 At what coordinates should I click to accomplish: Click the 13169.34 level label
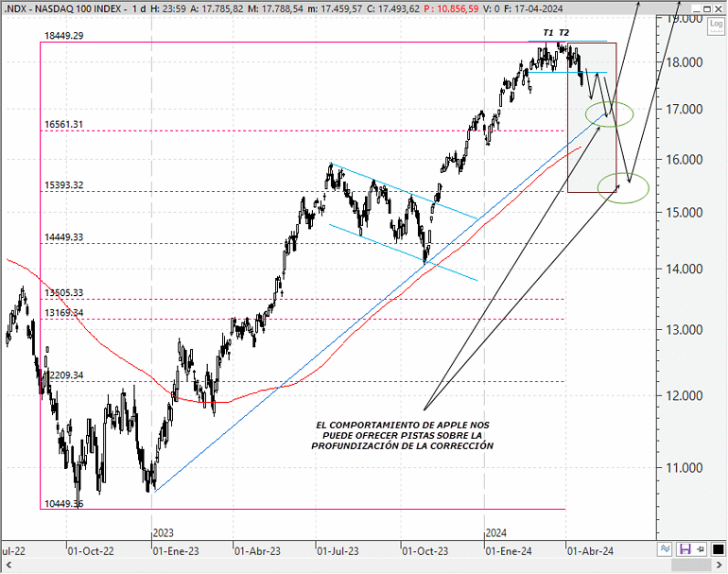64,313
